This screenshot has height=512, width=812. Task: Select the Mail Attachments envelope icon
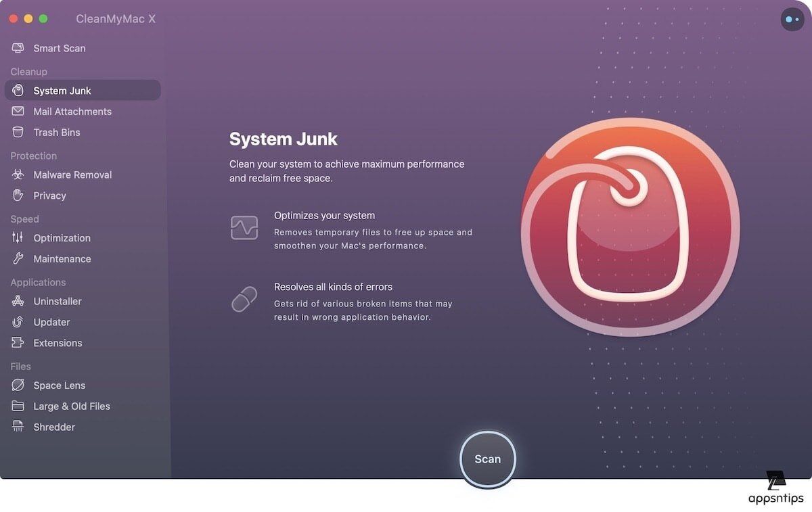coord(18,112)
